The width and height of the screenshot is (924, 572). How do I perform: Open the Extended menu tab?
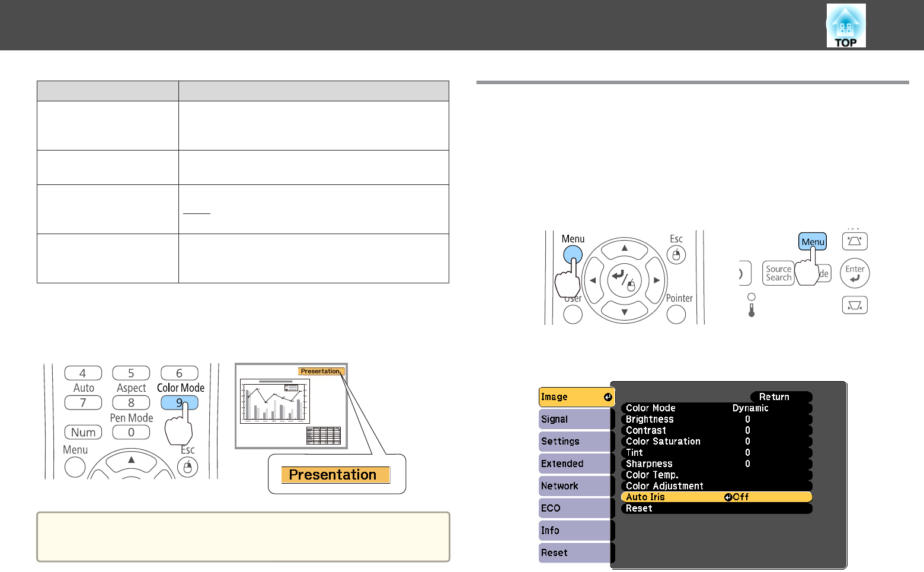(x=574, y=464)
